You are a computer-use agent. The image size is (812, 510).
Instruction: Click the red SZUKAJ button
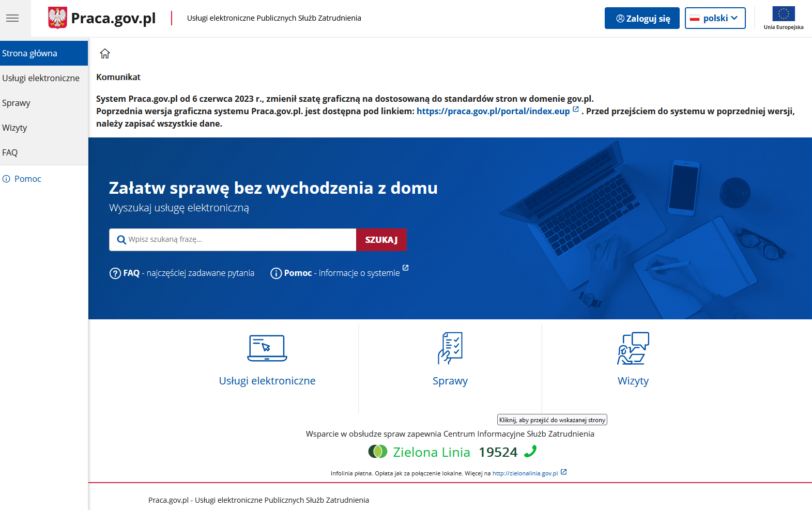381,240
